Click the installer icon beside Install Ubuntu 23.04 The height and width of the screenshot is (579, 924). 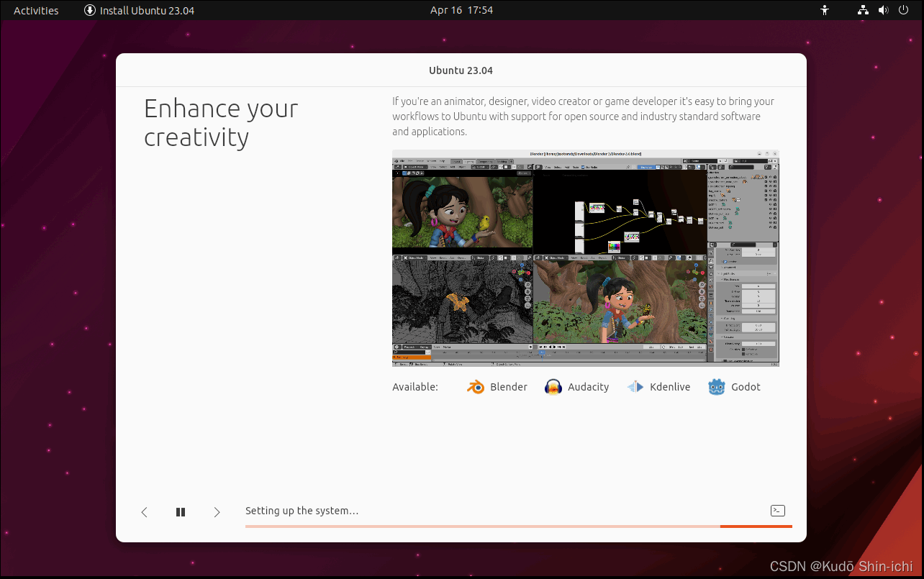[90, 10]
